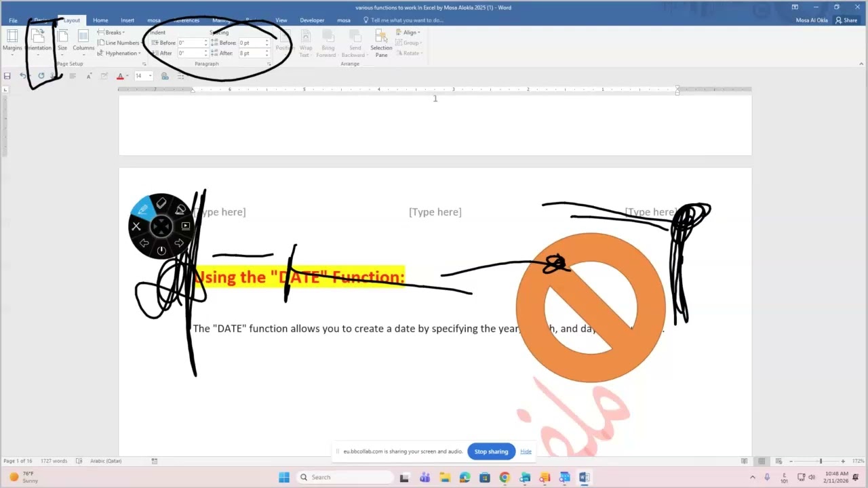The width and height of the screenshot is (868, 488).
Task: Select the pen tool in radial menu
Action: pos(143,209)
